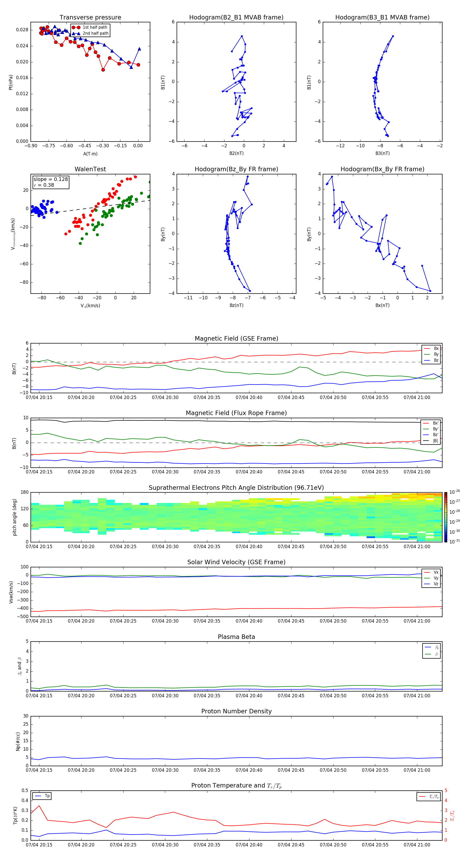Image resolution: width=473 pixels, height=868 pixels.
Task: Click 'Vz' in solar wind velocity legend
Action: tap(431, 584)
